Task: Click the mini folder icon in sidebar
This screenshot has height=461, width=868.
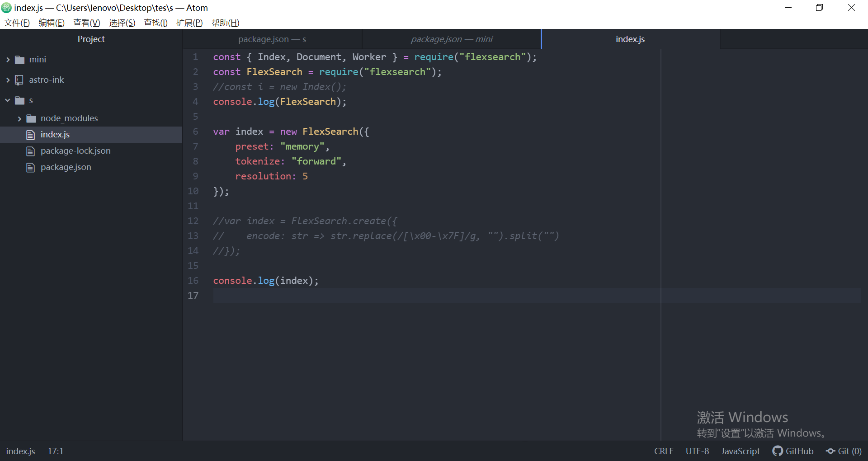Action: (x=19, y=59)
